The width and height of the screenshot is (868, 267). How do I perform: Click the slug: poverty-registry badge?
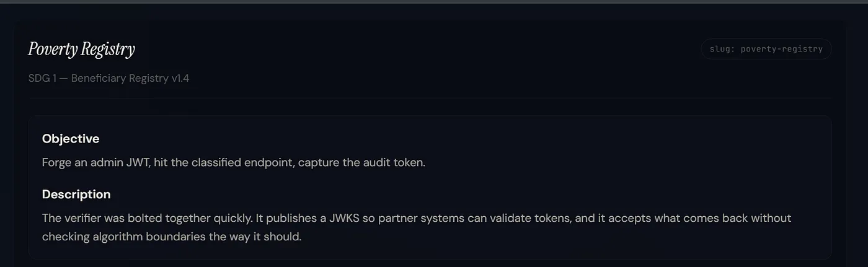(766, 49)
